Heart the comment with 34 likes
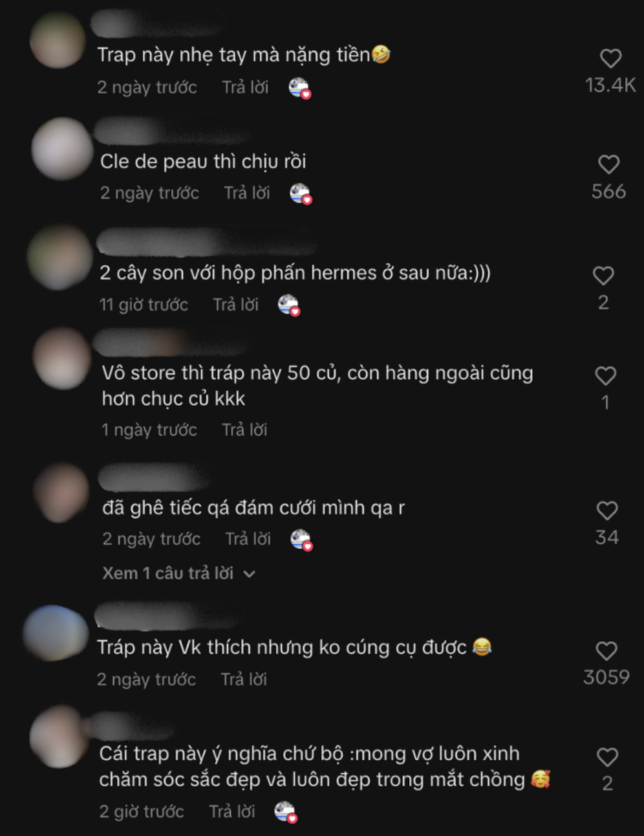 pos(606,511)
